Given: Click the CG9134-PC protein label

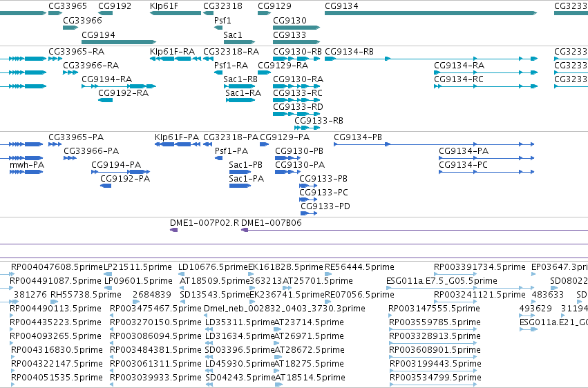Looking at the screenshot, I should tap(463, 165).
